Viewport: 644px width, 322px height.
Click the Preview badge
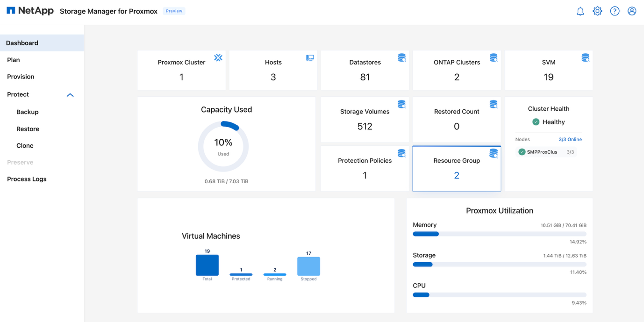click(x=174, y=11)
